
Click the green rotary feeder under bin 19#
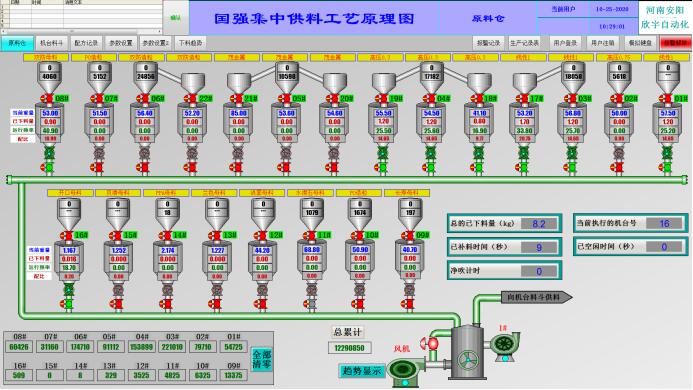(x=383, y=153)
